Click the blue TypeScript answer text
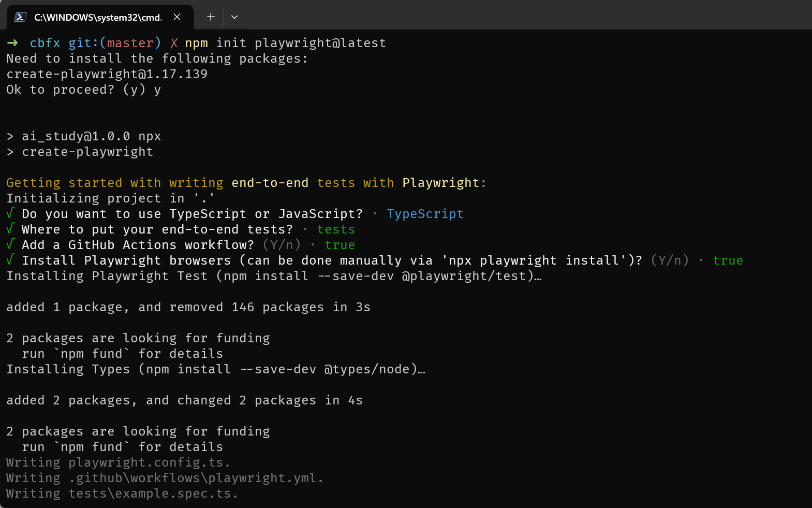 pos(425,214)
